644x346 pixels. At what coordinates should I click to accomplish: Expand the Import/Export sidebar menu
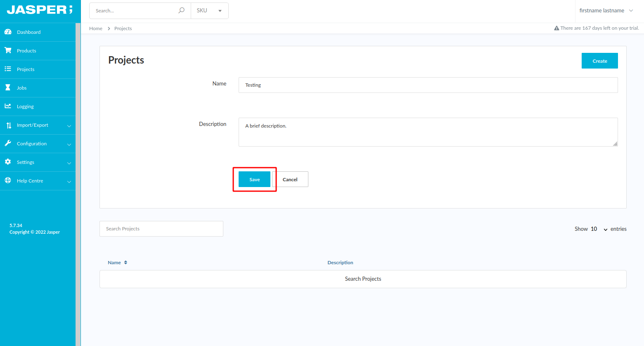click(x=38, y=125)
